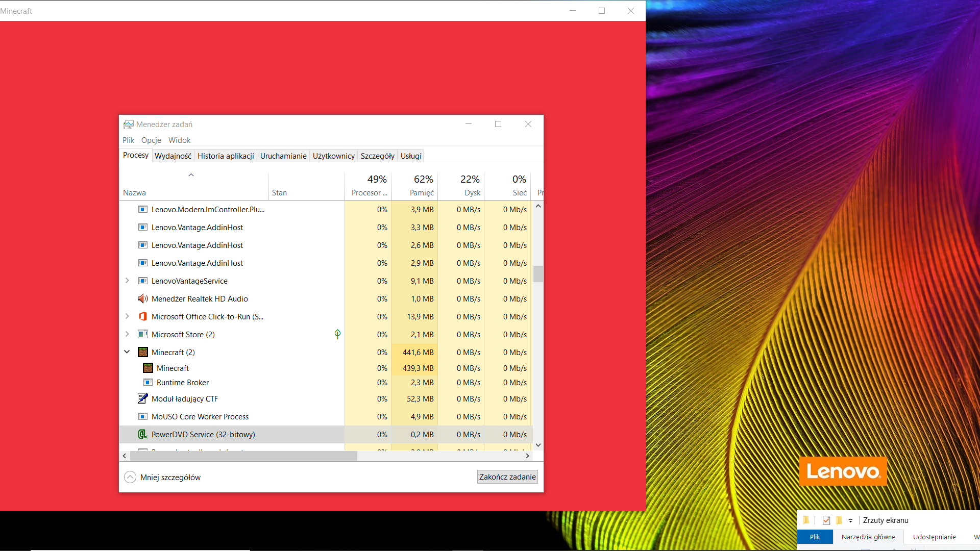Sort processes by Pamięć column header

[421, 192]
